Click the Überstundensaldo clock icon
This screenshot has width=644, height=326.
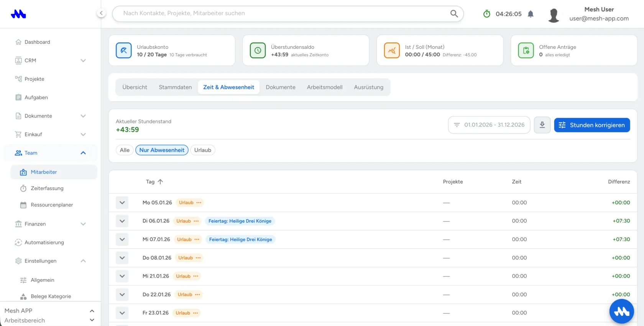coord(258,51)
